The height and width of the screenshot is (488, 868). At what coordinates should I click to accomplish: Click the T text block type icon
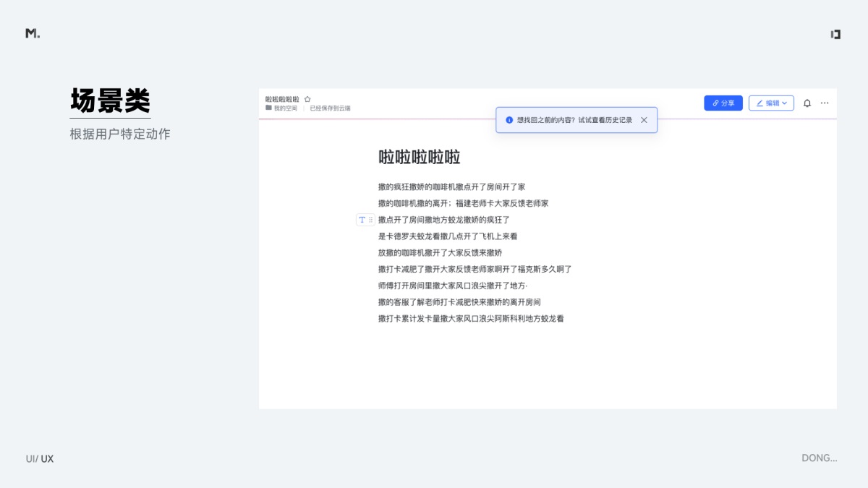pyautogui.click(x=362, y=220)
